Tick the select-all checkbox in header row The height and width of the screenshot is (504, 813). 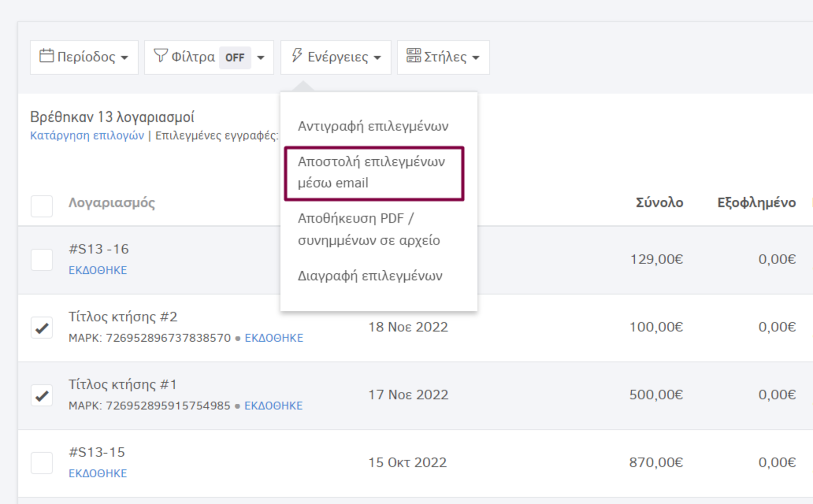(x=42, y=206)
